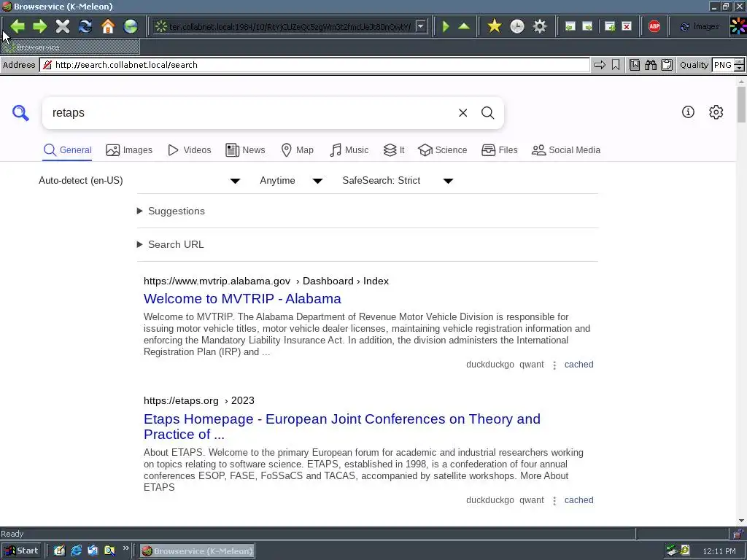Open cached link for Etaps result
This screenshot has width=747, height=560.
tap(578, 500)
